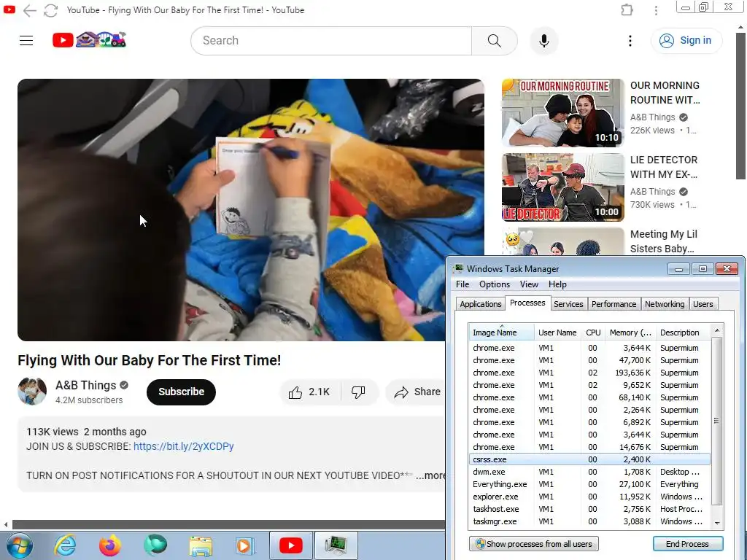Click the Sign in button
This screenshot has height=560, width=747.
[686, 41]
